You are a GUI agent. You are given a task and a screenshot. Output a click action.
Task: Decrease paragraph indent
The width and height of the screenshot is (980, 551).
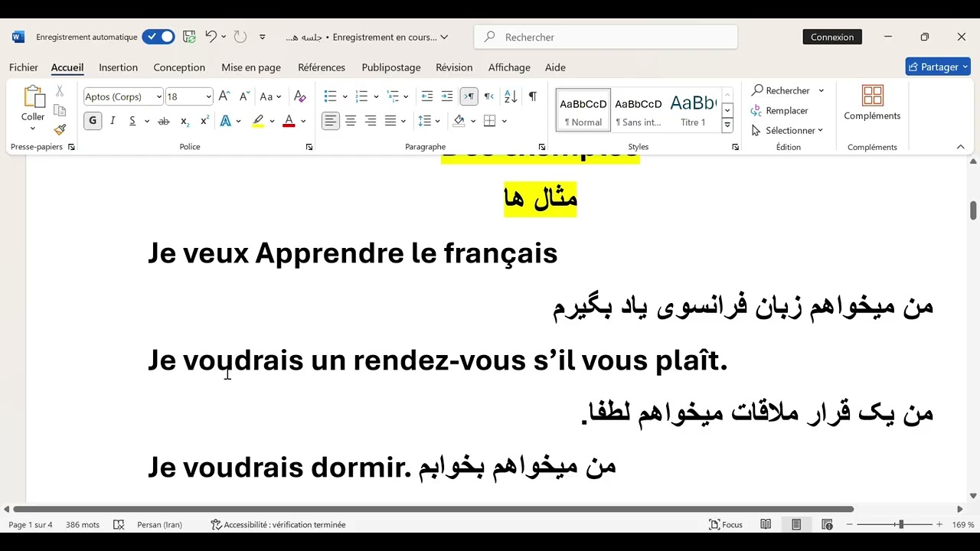(x=427, y=96)
